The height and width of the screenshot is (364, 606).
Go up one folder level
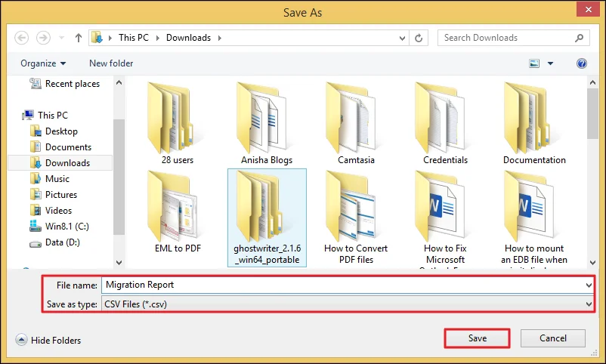pyautogui.click(x=79, y=38)
